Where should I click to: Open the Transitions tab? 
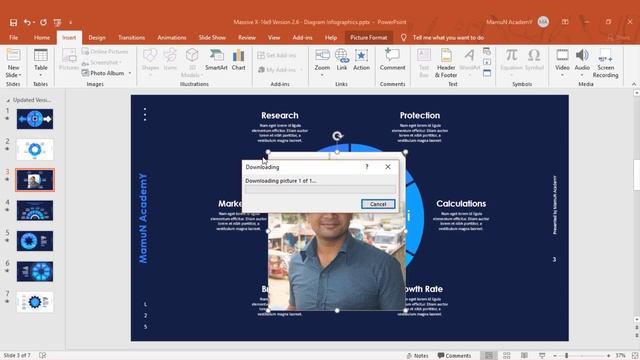[x=131, y=38]
